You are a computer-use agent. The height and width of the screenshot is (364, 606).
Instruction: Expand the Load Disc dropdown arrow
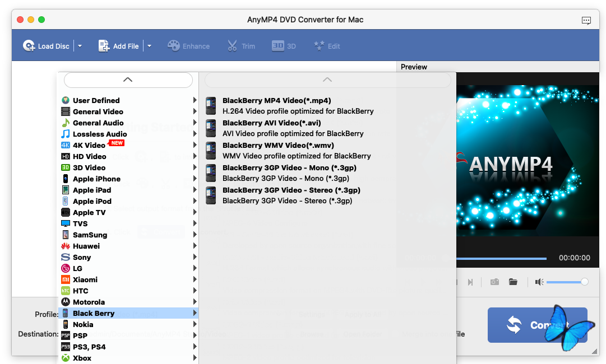(x=80, y=46)
